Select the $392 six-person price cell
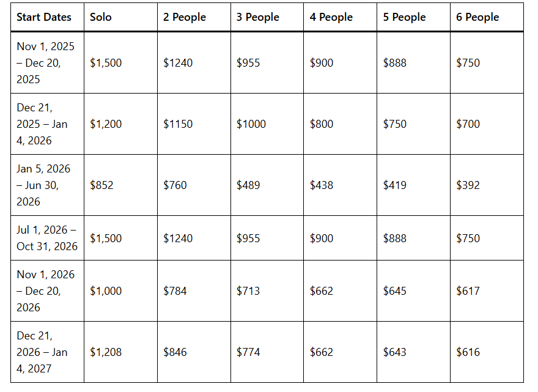The width and height of the screenshot is (538, 392). tap(468, 185)
